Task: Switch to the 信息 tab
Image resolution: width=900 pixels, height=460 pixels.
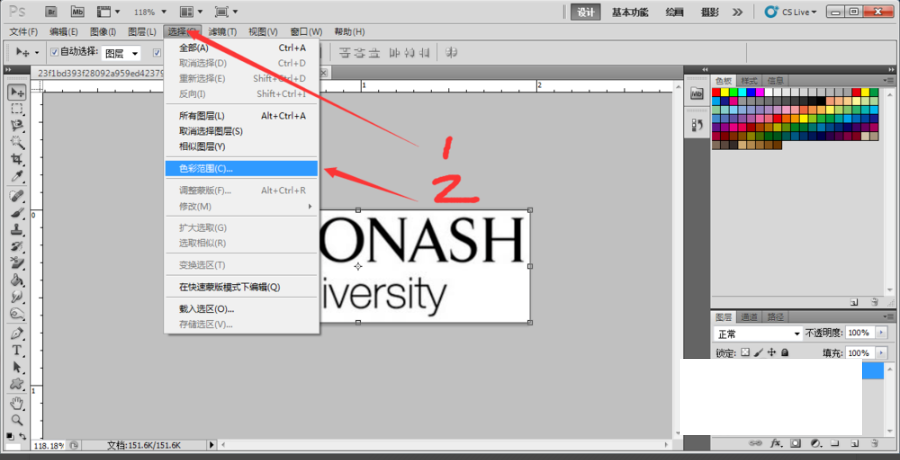Action: [775, 80]
